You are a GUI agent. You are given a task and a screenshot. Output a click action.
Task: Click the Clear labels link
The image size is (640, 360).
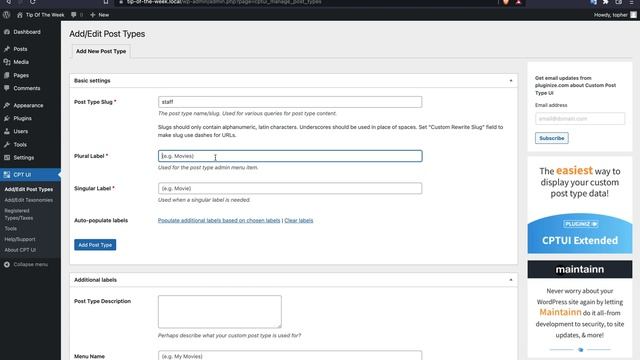point(299,220)
